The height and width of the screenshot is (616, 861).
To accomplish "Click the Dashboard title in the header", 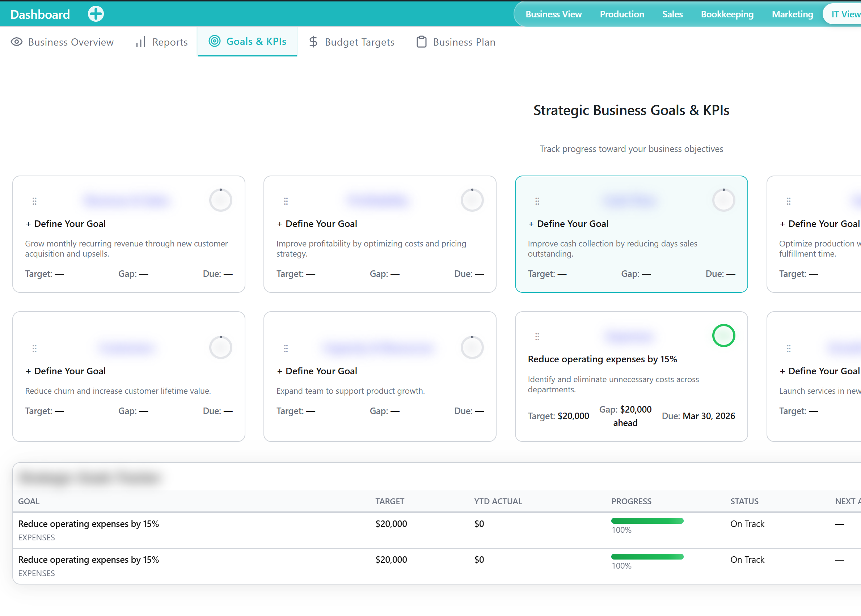I will [40, 14].
